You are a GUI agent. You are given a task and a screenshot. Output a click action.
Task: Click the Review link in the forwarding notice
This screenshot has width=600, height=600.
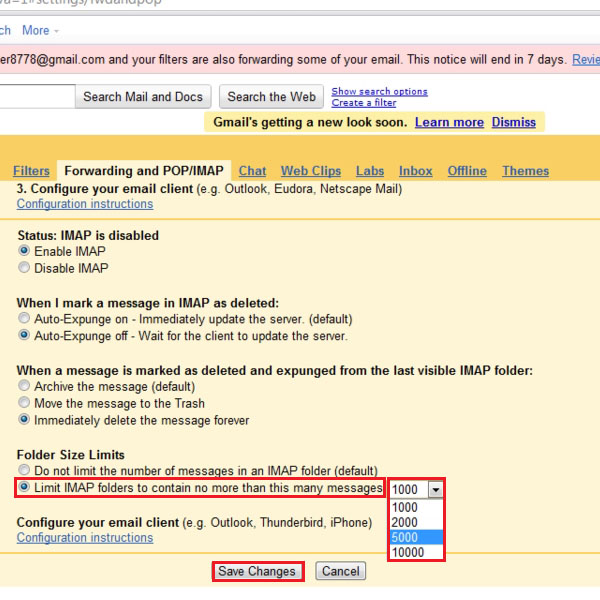586,59
